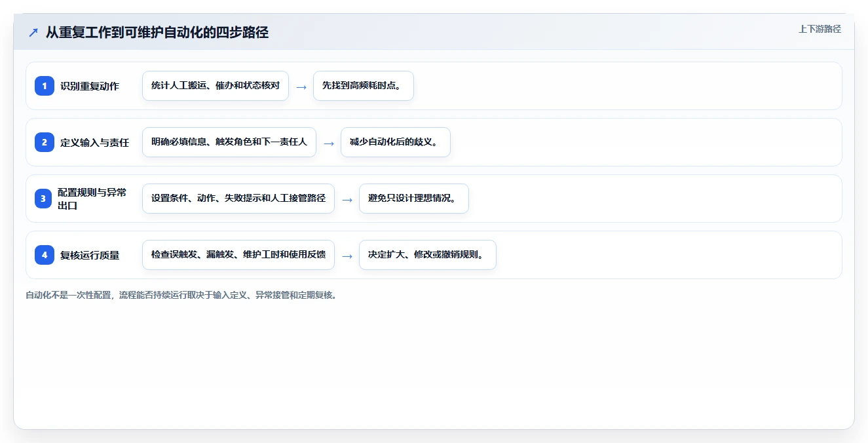Screen dimensions: 868x443
Task: Click the box 设置条件、动作、失败提示和人工接管路径
Action: pyautogui.click(x=238, y=199)
